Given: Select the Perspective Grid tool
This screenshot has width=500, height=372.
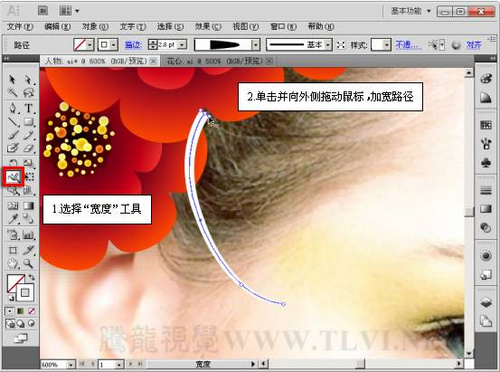Looking at the screenshot, I should 29,191.
